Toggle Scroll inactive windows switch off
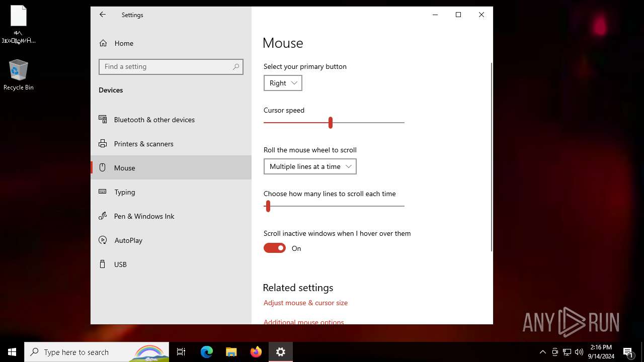 coord(275,248)
